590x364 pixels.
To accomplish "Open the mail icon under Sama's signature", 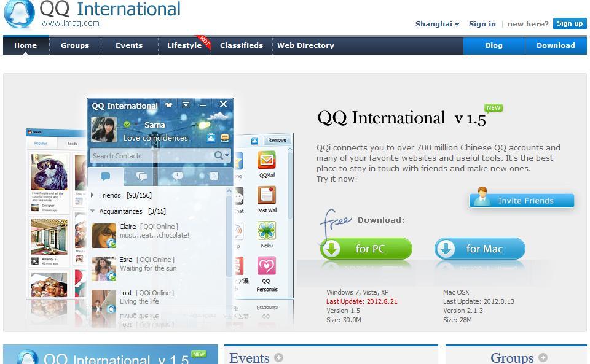I will (x=225, y=138).
